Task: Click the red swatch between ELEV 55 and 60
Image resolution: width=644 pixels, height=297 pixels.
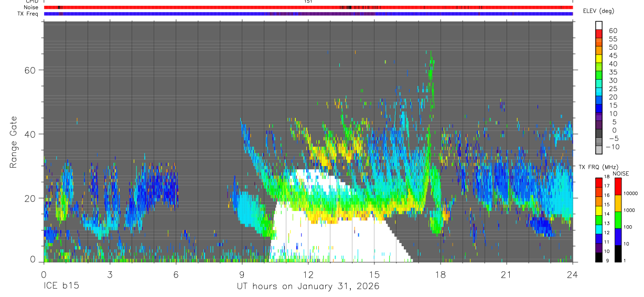Action: coord(599,35)
